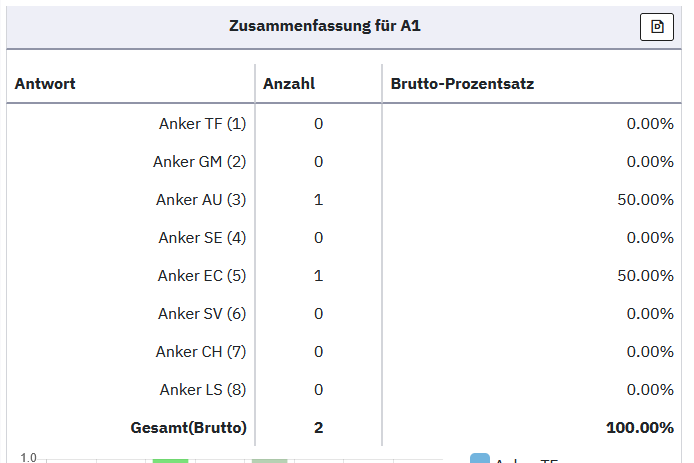Click the total count value 2
This screenshot has width=694, height=463.
(x=318, y=428)
